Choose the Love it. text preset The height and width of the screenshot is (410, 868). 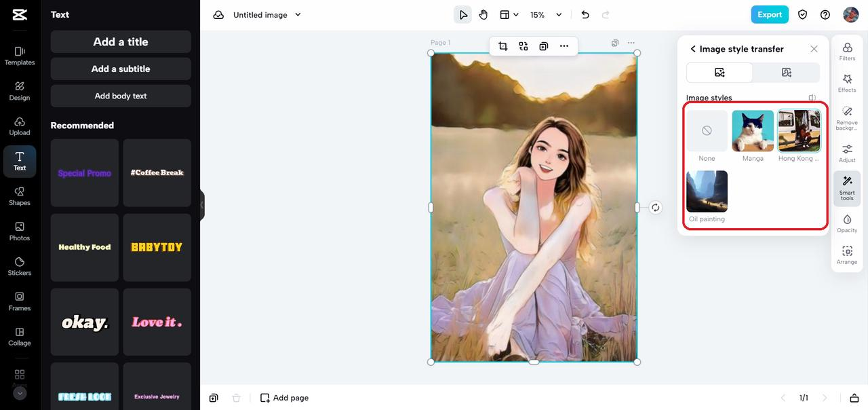[157, 322]
